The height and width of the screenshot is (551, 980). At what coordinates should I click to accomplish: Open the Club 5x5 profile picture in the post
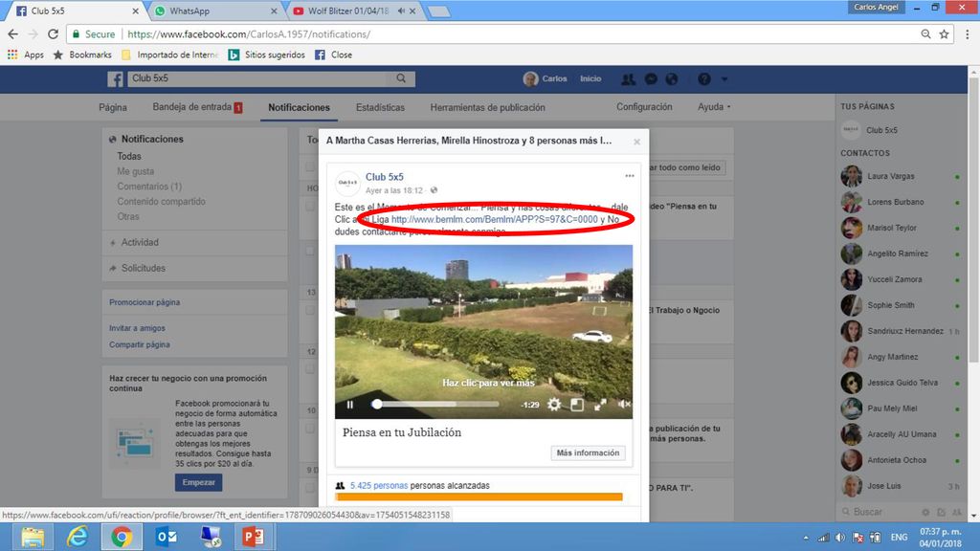tap(347, 183)
